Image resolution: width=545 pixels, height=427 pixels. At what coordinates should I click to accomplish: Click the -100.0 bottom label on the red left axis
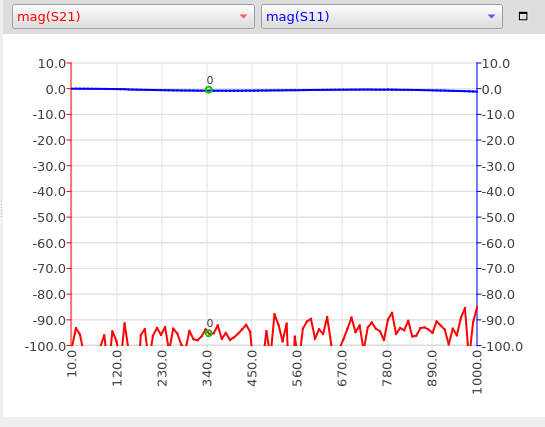click(x=46, y=346)
